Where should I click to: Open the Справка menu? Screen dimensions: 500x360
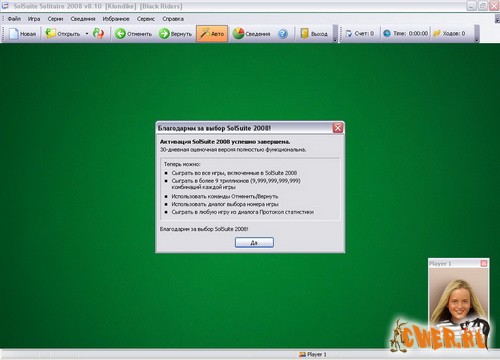173,19
